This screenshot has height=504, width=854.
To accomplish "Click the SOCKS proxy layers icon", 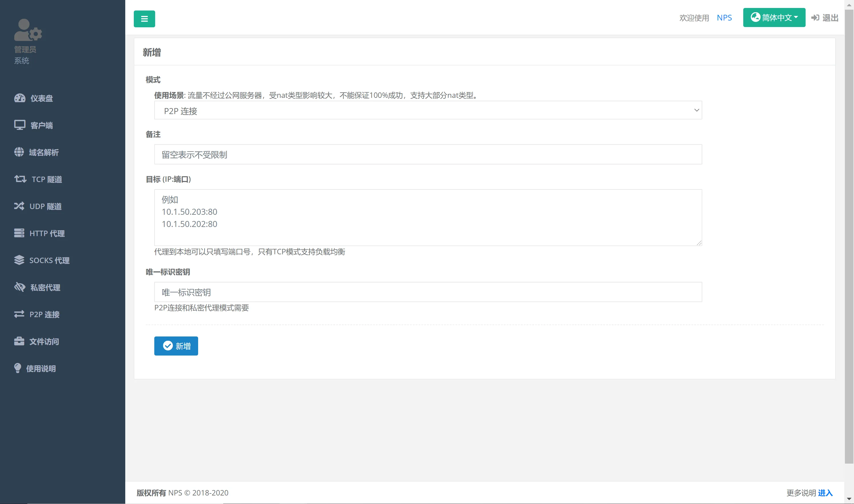I will 19,260.
